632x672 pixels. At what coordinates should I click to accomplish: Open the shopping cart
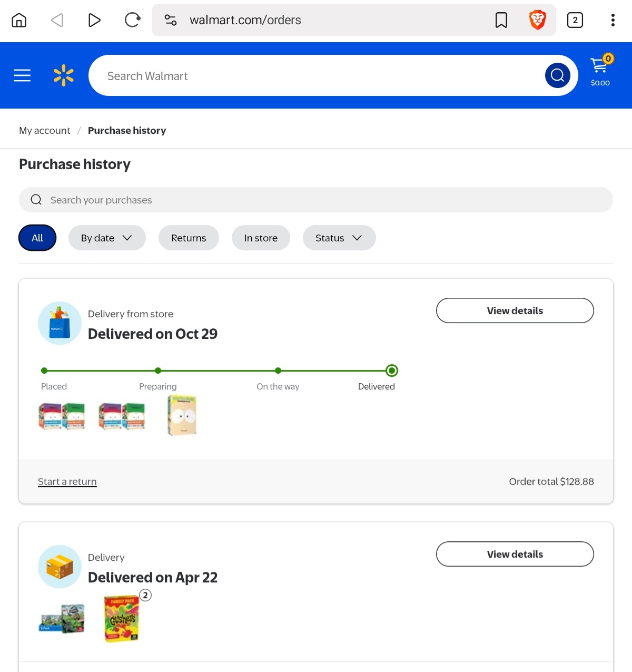(600, 71)
